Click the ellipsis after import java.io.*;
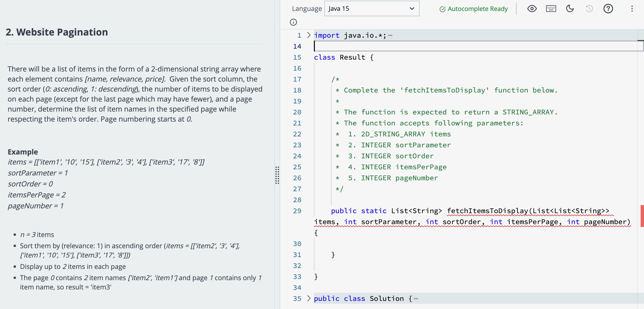The width and height of the screenshot is (644, 309). tap(391, 36)
